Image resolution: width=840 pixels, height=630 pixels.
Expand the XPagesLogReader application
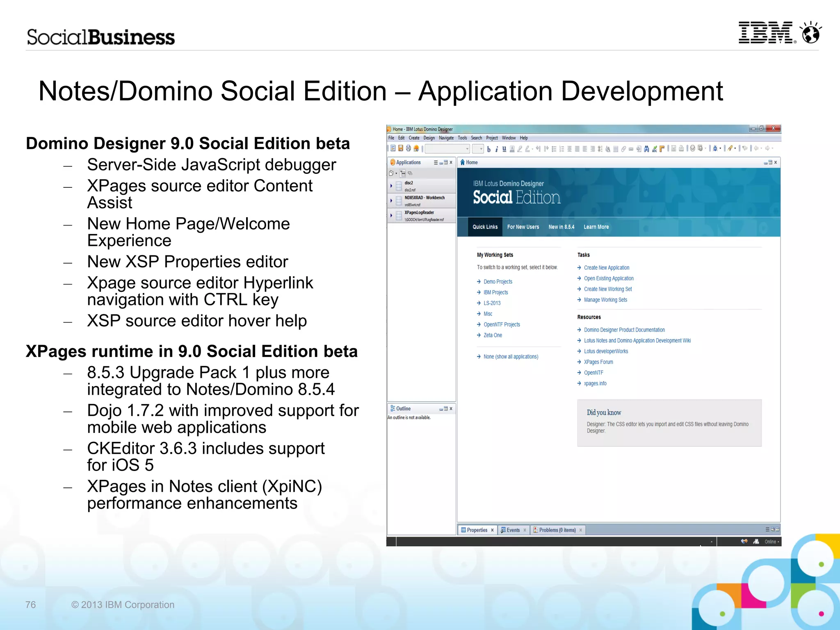click(x=391, y=215)
